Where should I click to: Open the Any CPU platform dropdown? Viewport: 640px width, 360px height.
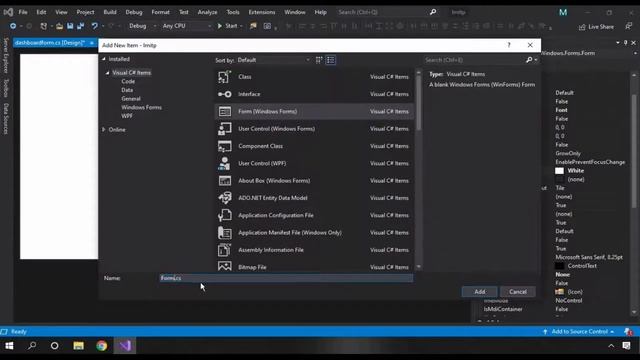(x=187, y=26)
